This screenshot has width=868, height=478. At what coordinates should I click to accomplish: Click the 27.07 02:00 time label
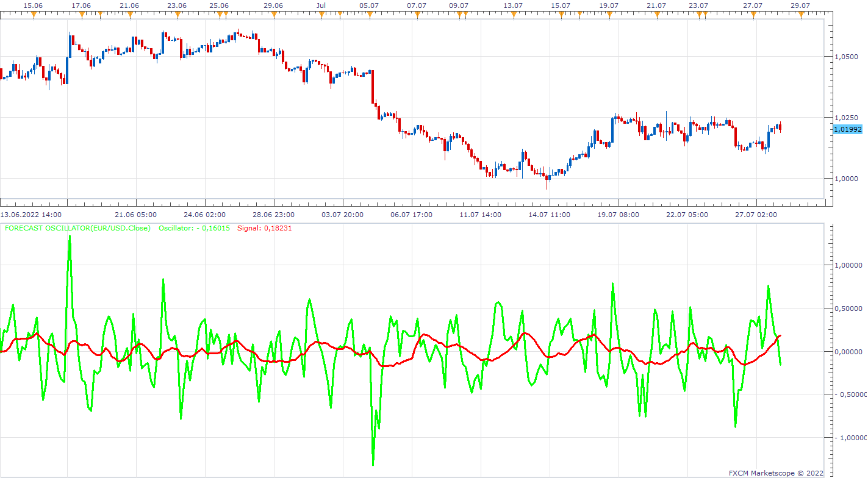(756, 215)
